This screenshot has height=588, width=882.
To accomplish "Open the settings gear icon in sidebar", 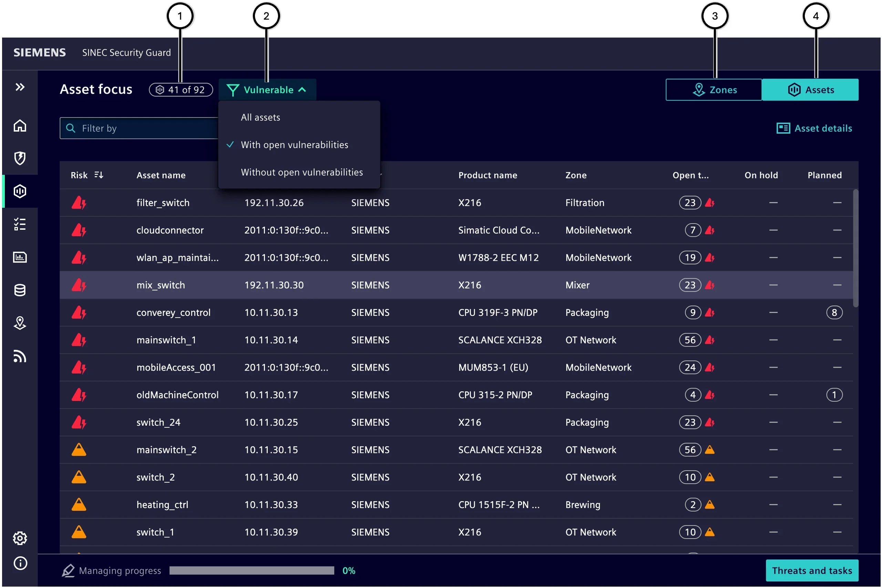I will (x=20, y=538).
